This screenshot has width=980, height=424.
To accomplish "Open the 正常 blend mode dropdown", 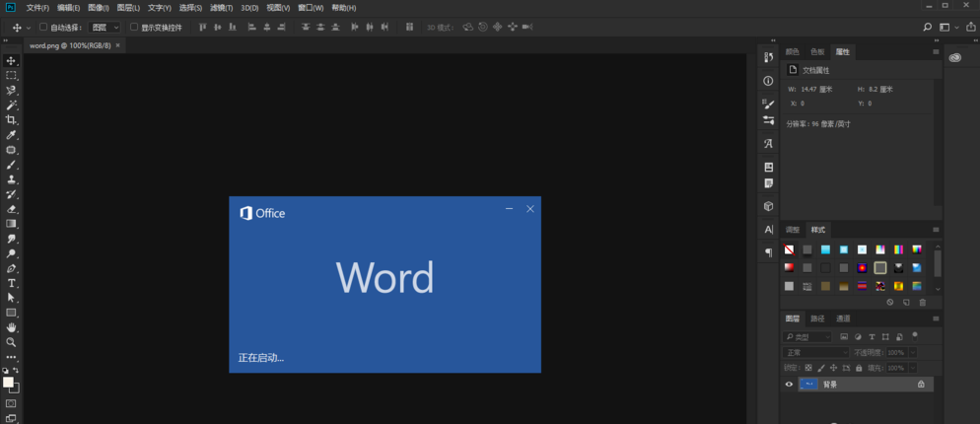I will click(x=815, y=352).
